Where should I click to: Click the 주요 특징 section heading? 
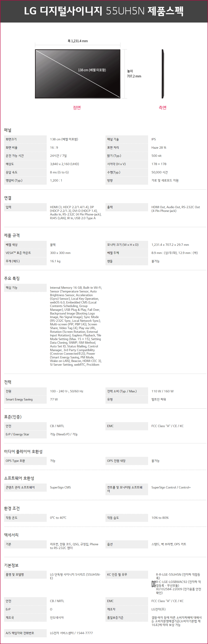coord(12,279)
